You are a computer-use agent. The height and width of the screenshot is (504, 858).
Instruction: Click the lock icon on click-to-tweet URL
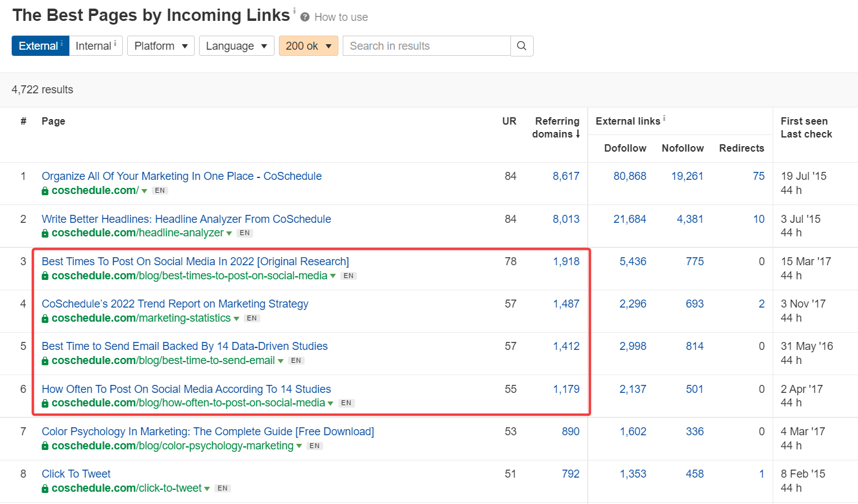(45, 489)
